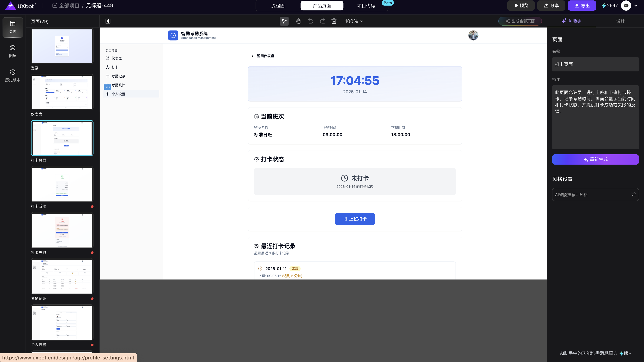Screen dimensions: 644x362
Task: Switch to the Design tab
Action: (620, 21)
